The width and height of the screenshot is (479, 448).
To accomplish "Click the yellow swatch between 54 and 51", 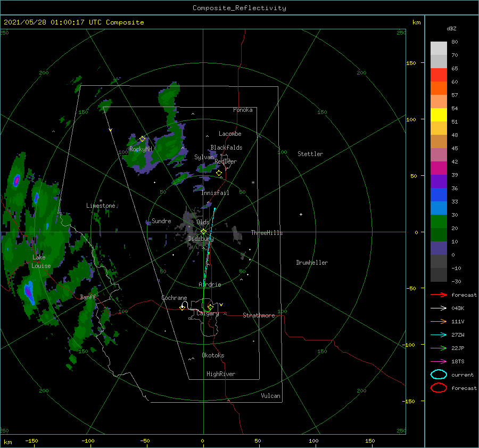I will click(x=439, y=115).
